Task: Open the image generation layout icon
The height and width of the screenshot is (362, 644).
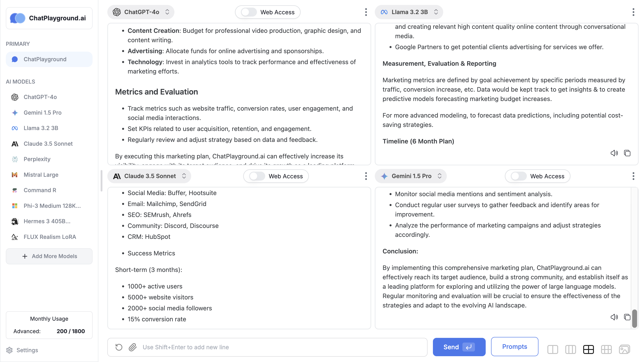Action: [x=624, y=349]
